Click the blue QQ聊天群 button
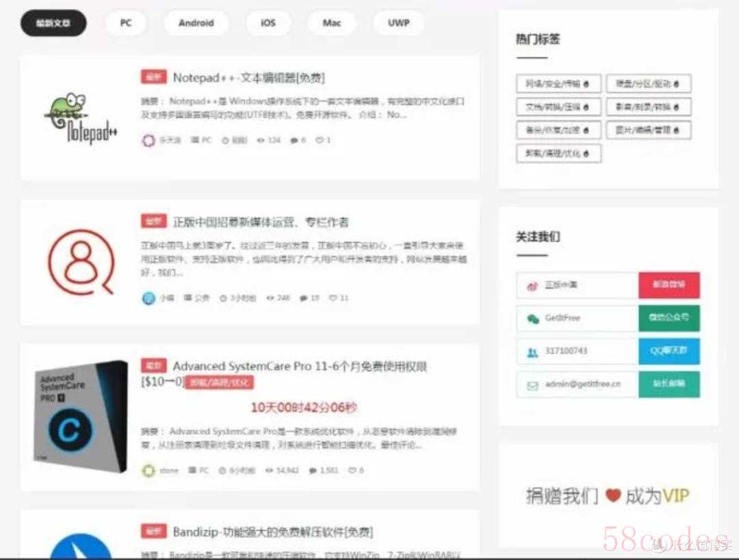 (x=669, y=351)
